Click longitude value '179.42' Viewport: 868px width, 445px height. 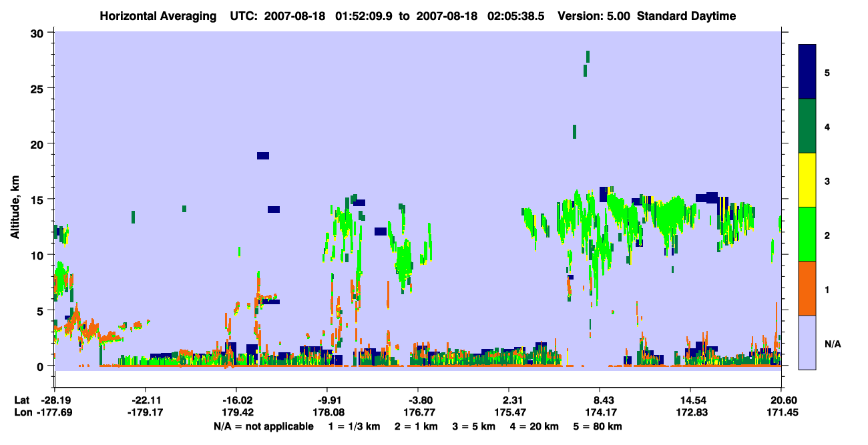[x=236, y=413]
